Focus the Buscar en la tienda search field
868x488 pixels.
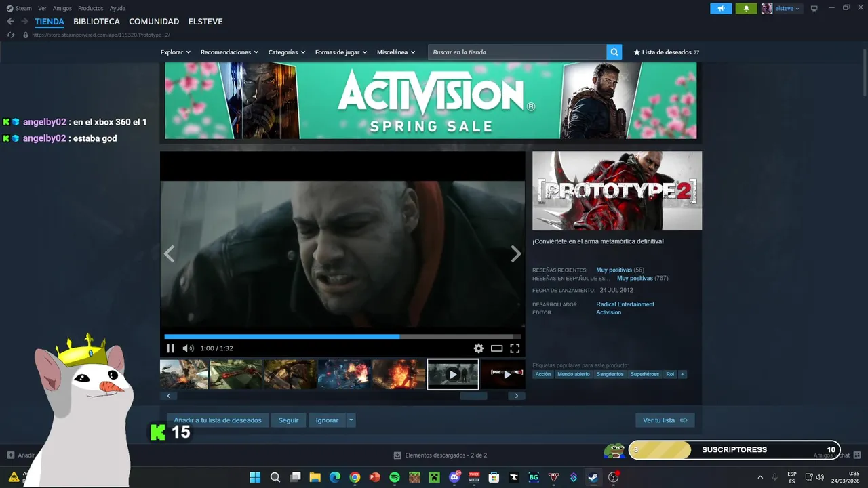517,52
